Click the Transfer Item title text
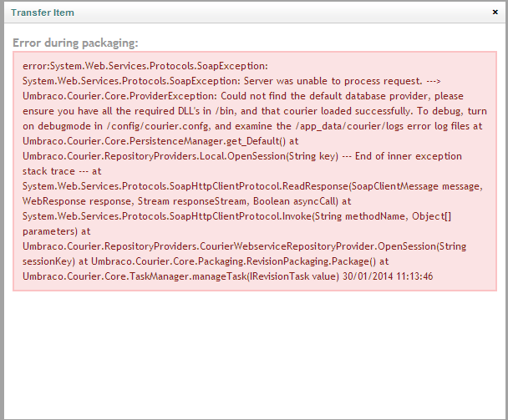508x420 pixels. 43,13
